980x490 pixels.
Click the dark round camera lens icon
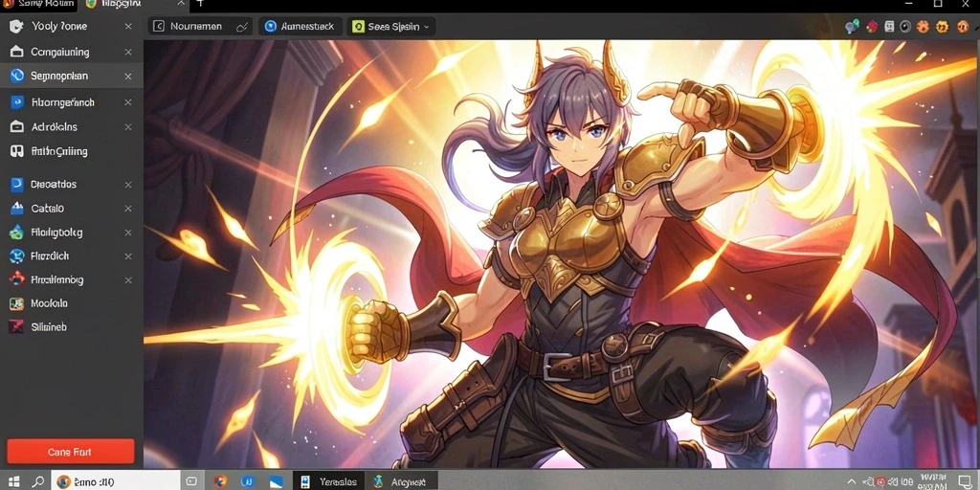[905, 26]
